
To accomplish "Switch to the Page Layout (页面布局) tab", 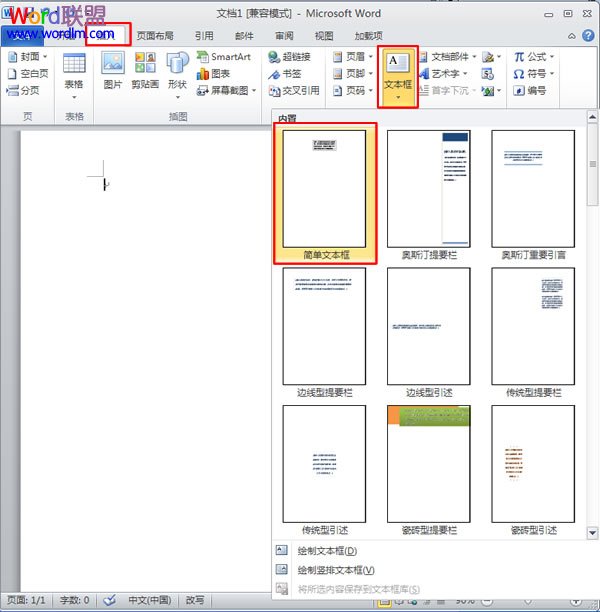I will click(x=155, y=36).
